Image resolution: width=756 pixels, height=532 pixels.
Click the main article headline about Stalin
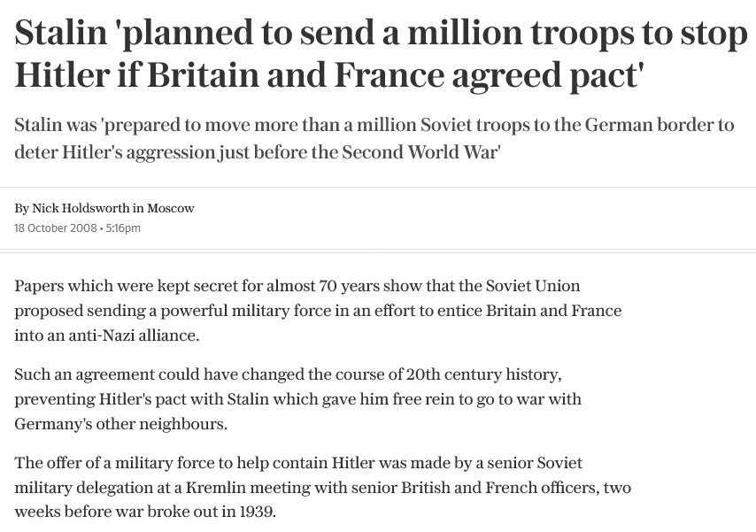click(x=381, y=53)
